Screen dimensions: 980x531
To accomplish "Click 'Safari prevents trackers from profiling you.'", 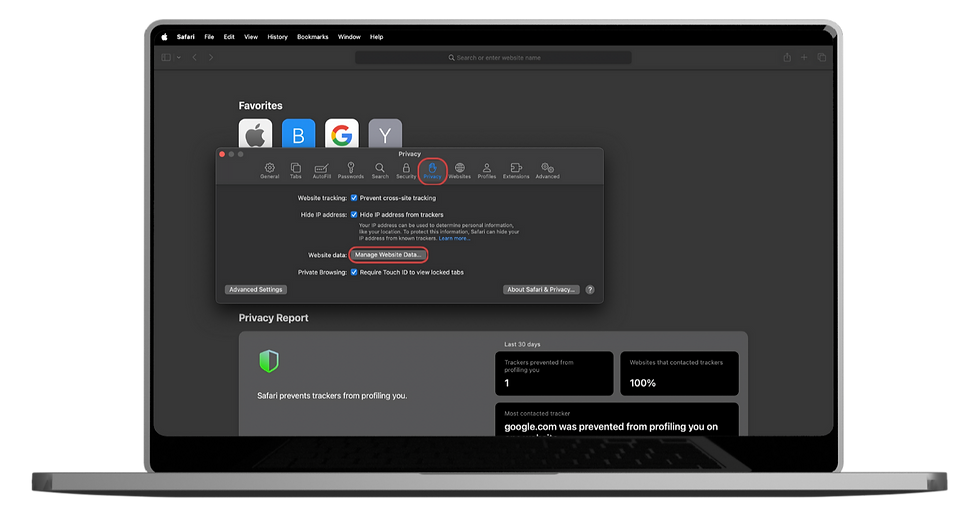I will click(x=332, y=395).
